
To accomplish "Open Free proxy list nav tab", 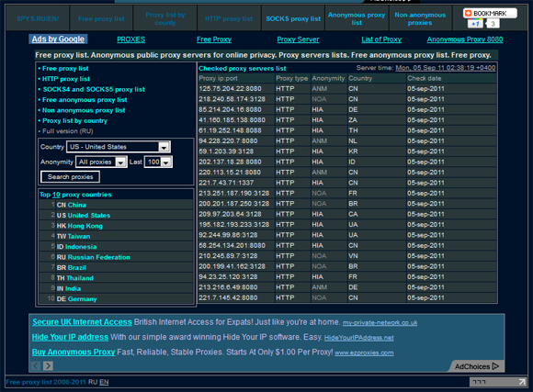I will (x=101, y=18).
